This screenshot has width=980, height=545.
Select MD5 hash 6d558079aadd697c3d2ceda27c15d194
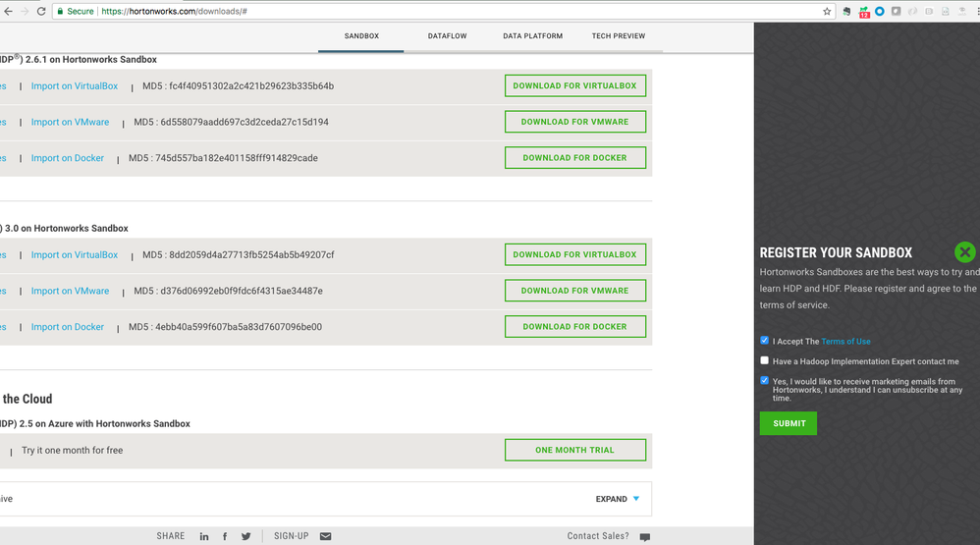coord(245,122)
